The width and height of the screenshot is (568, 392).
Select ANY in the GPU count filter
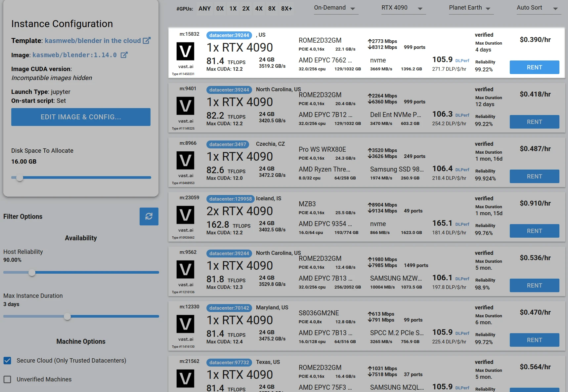tap(204, 9)
